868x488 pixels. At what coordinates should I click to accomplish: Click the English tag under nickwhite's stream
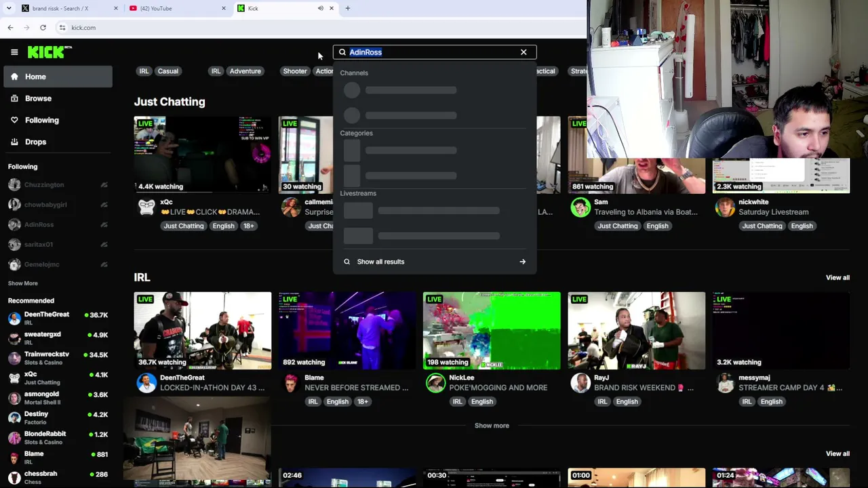[x=802, y=226]
